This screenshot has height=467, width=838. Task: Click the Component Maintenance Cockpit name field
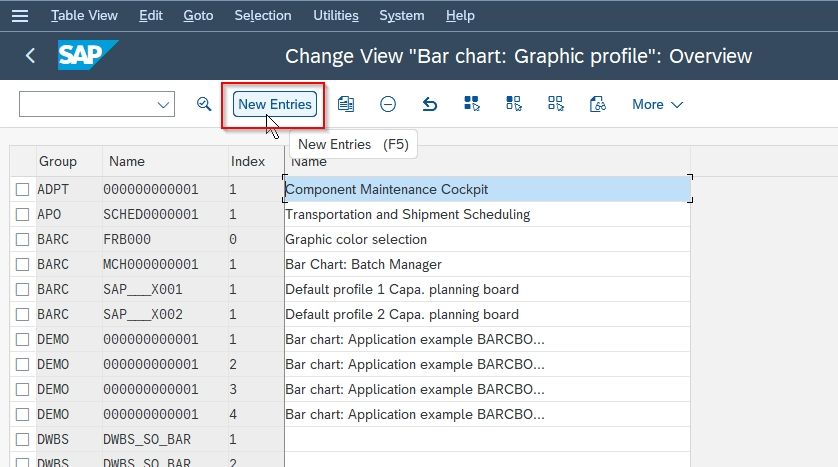tap(487, 189)
